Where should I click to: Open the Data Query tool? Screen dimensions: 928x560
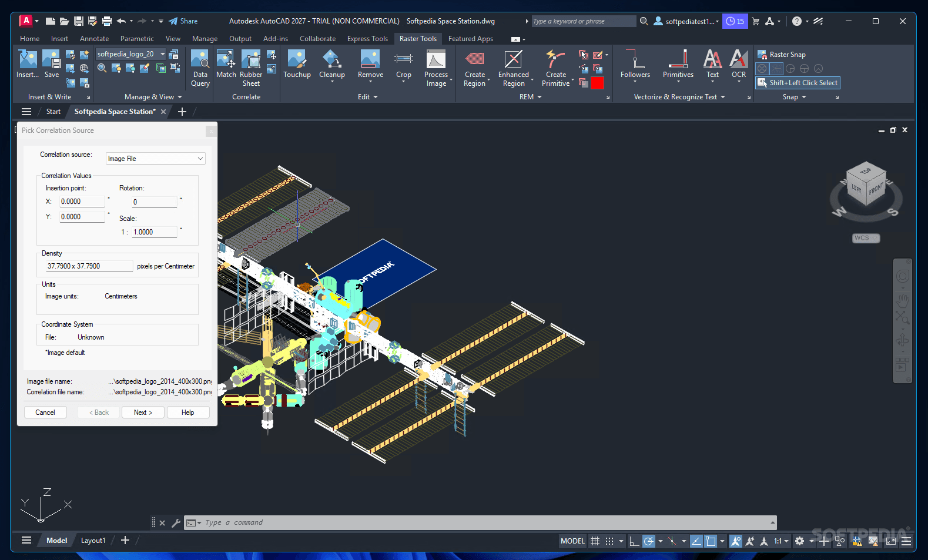click(200, 68)
